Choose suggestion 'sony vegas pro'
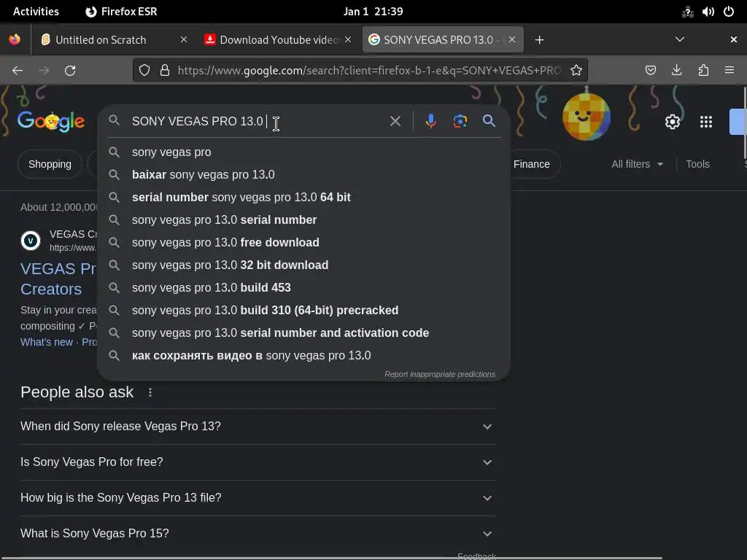Screen dimensions: 747x560 (304, 152)
